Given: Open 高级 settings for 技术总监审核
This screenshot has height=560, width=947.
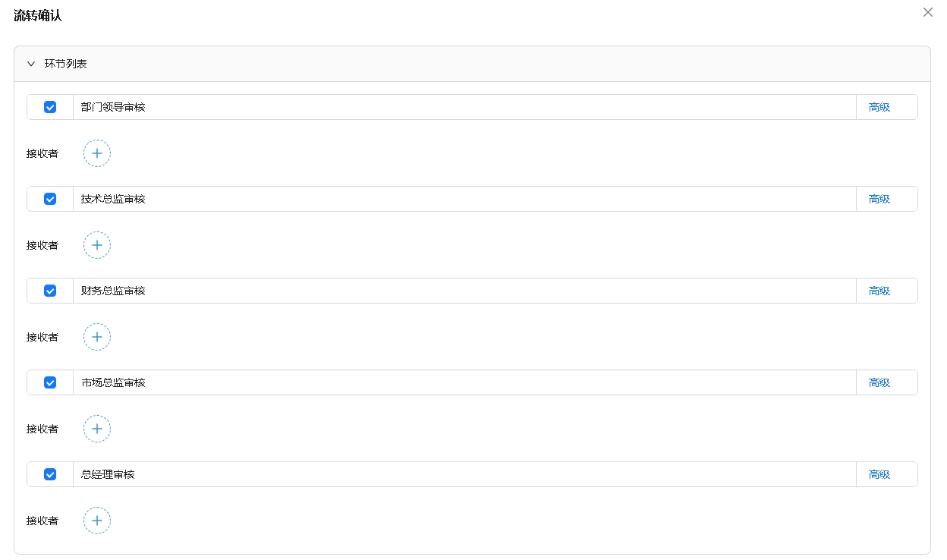Looking at the screenshot, I should (x=879, y=199).
